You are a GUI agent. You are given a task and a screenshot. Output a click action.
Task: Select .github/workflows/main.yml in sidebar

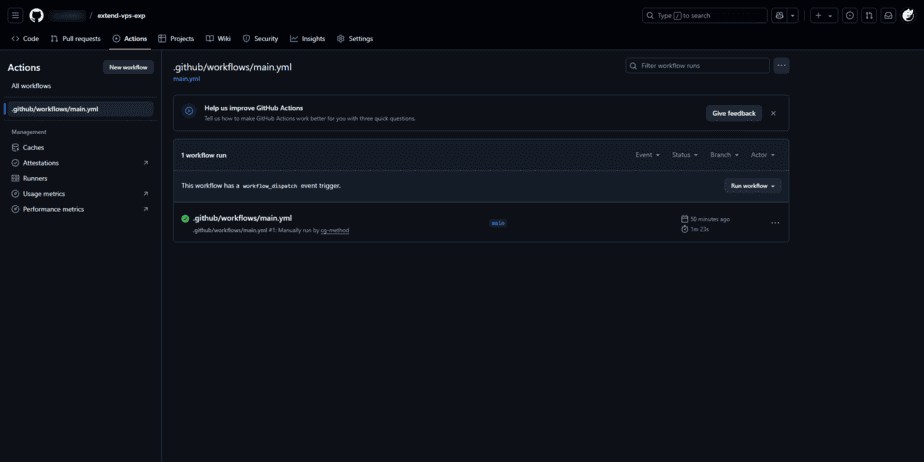click(x=80, y=109)
